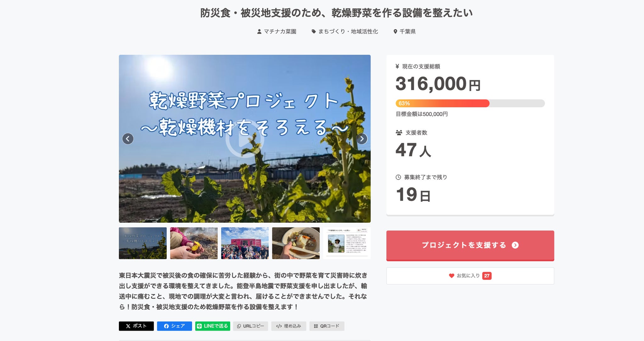Select the soup bowl thumbnail
The image size is (644, 341).
(x=296, y=243)
